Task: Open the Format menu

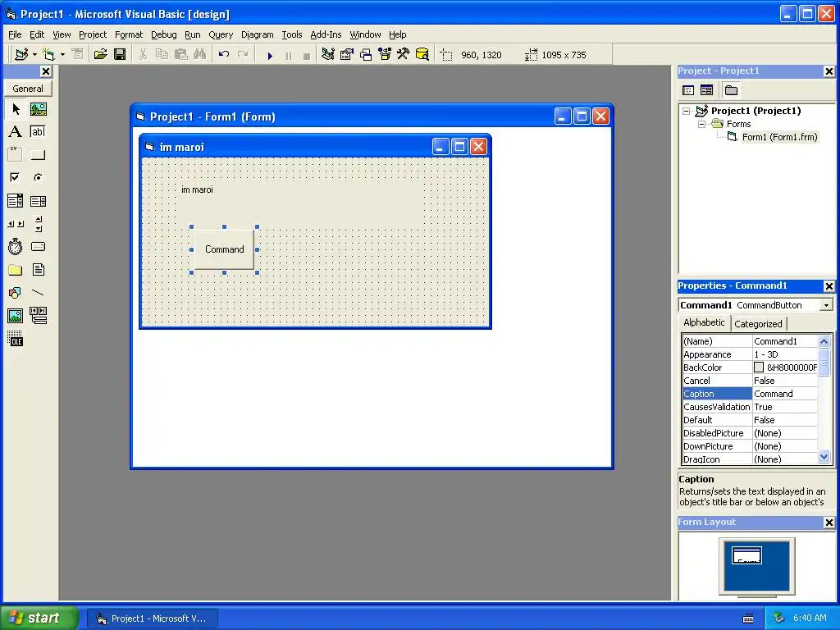Action: (129, 34)
